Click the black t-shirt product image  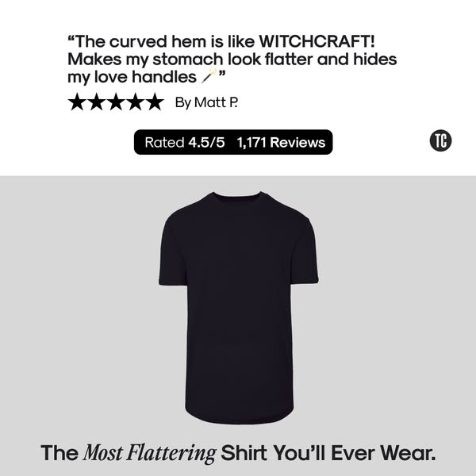coord(239,307)
